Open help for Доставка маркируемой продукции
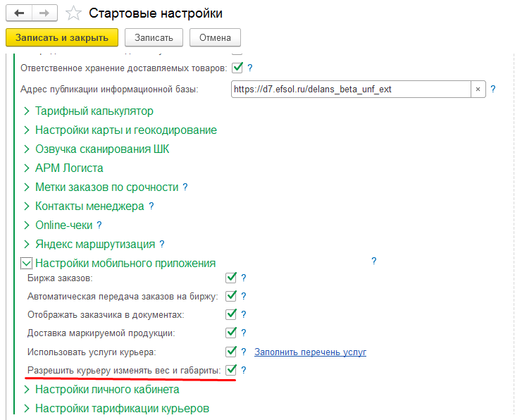515x420 pixels. [244, 333]
